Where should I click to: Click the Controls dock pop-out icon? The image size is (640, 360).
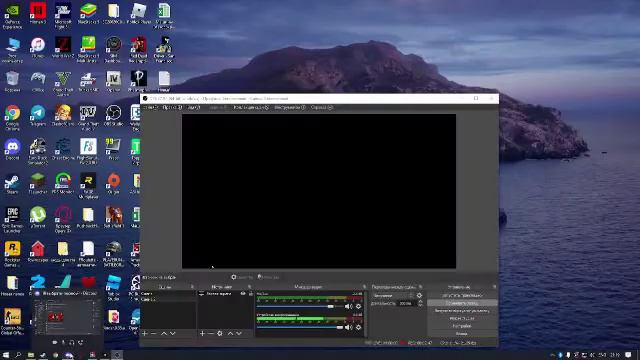tap(494, 287)
